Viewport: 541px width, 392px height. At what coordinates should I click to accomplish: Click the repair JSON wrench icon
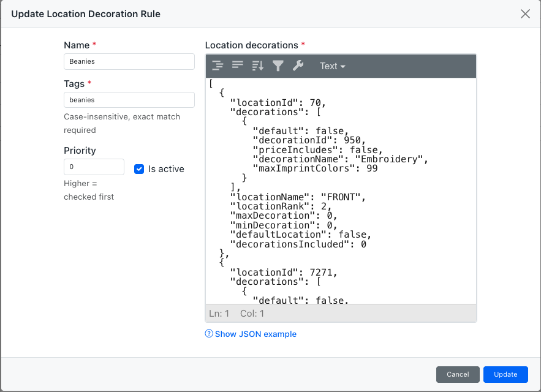tap(298, 66)
